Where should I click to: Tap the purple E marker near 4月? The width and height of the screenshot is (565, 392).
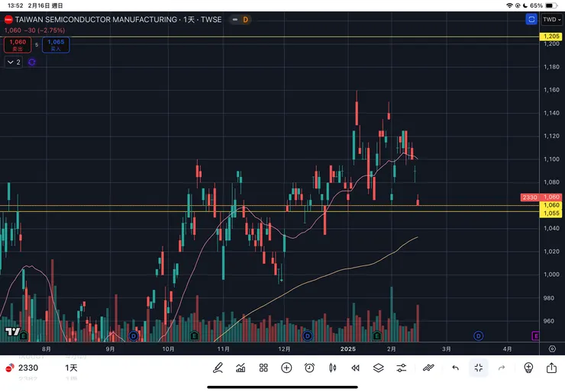(535, 336)
